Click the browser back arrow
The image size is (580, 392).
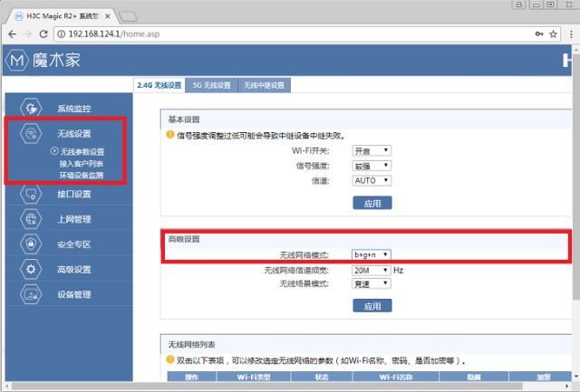click(13, 33)
